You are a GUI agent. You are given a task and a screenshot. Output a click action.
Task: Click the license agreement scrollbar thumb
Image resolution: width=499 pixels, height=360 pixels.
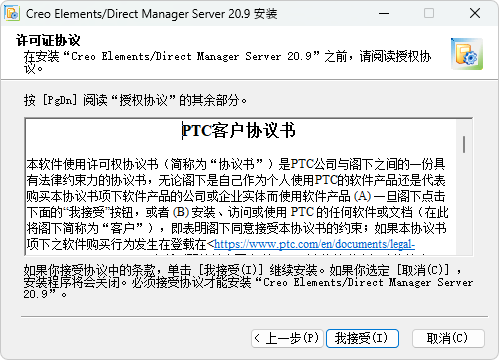click(464, 144)
